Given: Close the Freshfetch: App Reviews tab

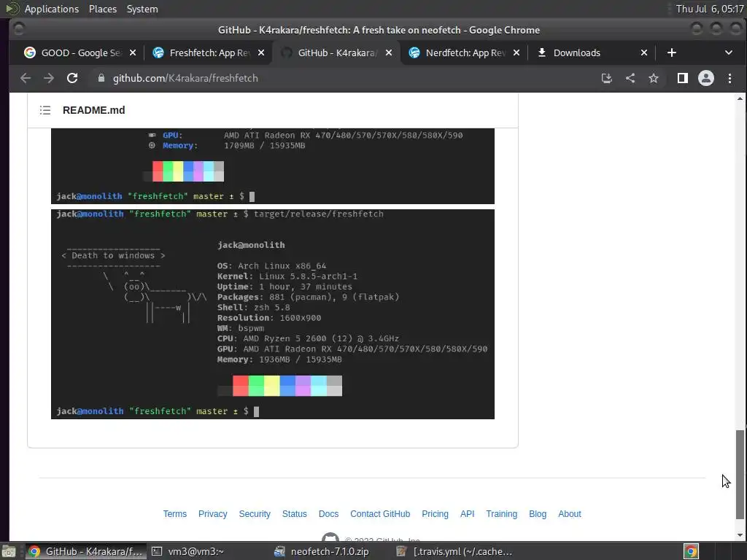Looking at the screenshot, I should [261, 52].
